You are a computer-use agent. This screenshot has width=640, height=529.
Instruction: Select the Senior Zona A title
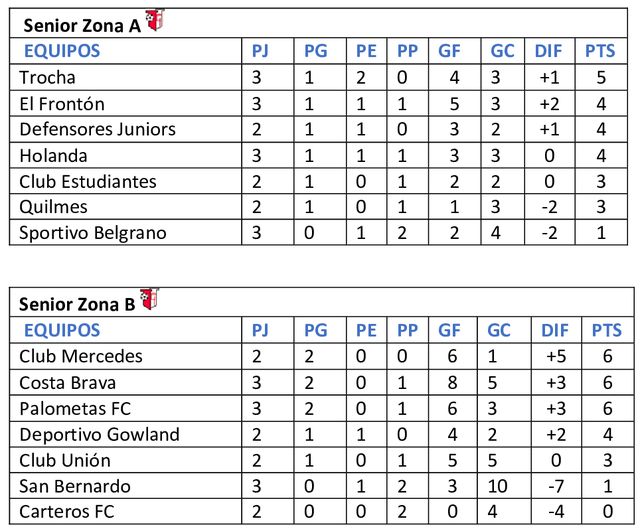tap(81, 26)
